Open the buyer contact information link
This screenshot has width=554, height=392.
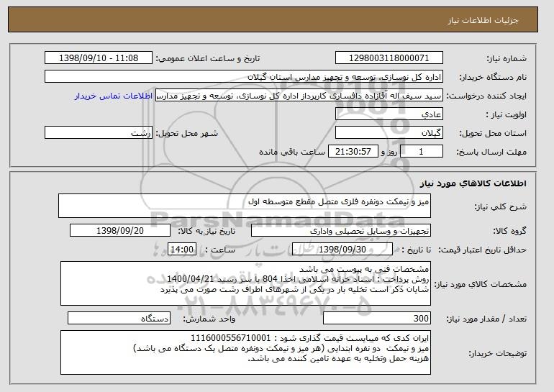(114, 96)
